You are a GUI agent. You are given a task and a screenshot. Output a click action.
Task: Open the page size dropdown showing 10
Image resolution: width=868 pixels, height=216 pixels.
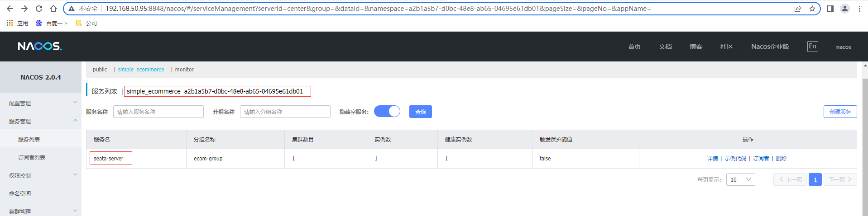pyautogui.click(x=741, y=179)
